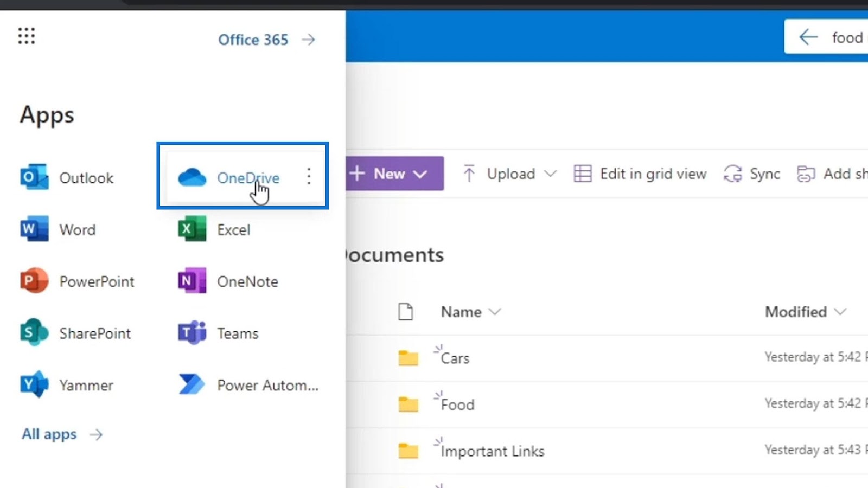Choose Edit in grid view
The height and width of the screenshot is (488, 868).
point(640,174)
